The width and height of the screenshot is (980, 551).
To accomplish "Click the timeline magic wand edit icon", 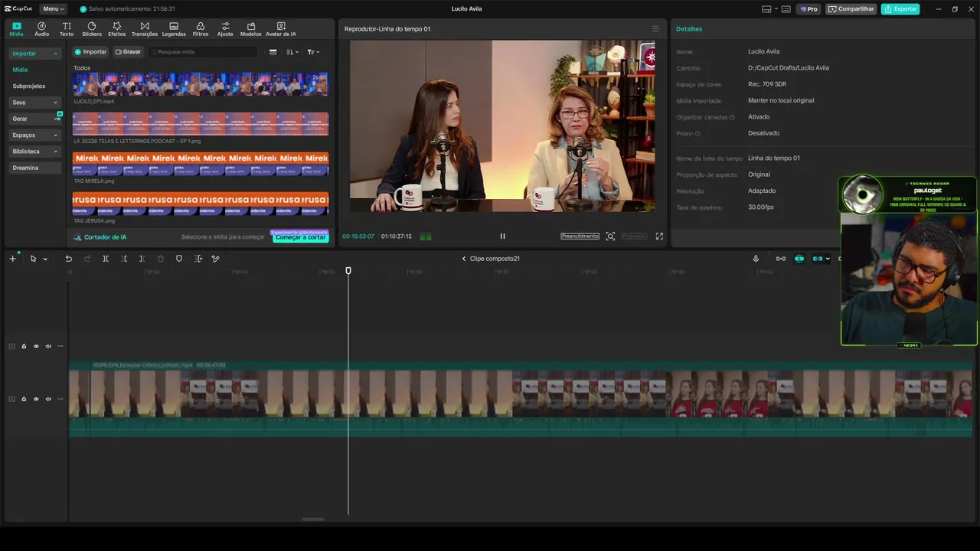I will pyautogui.click(x=216, y=259).
